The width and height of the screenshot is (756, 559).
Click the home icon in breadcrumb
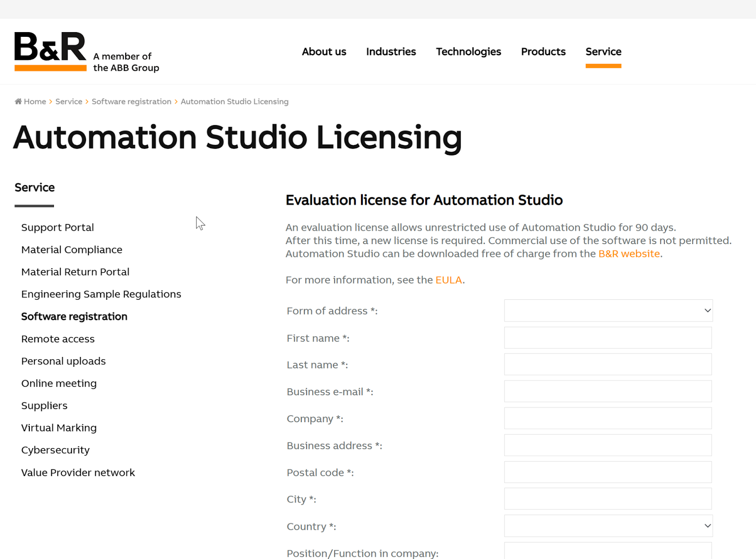(x=18, y=102)
